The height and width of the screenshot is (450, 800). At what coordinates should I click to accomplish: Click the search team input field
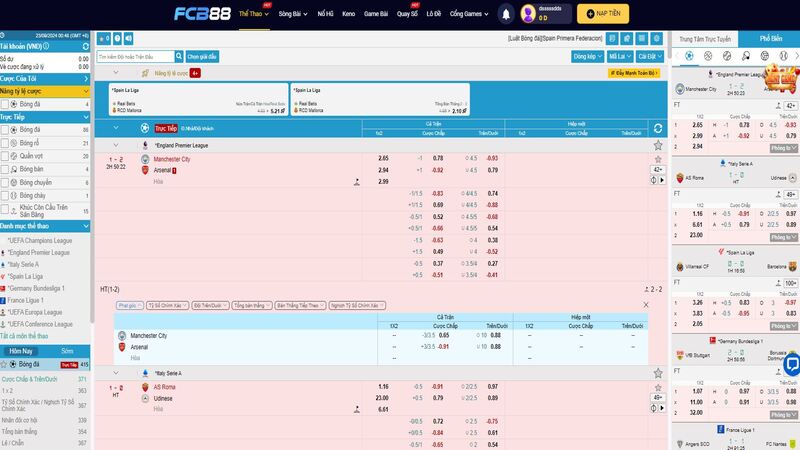point(136,57)
